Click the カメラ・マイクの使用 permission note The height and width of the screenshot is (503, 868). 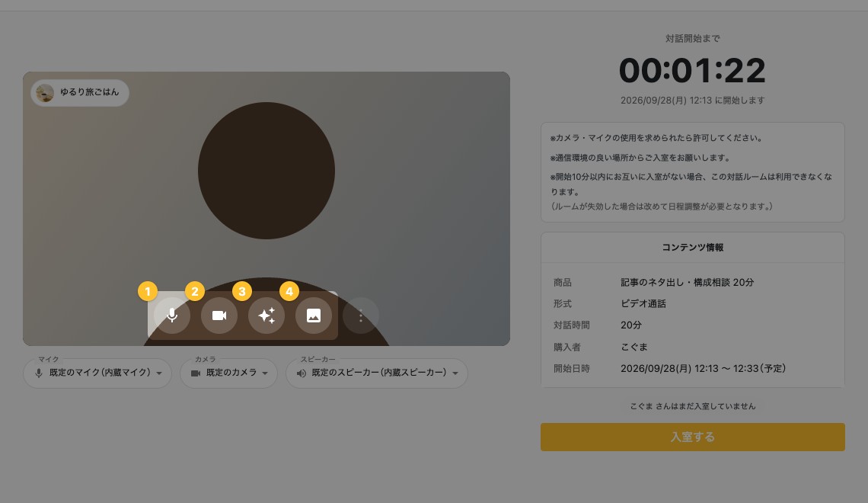(656, 138)
